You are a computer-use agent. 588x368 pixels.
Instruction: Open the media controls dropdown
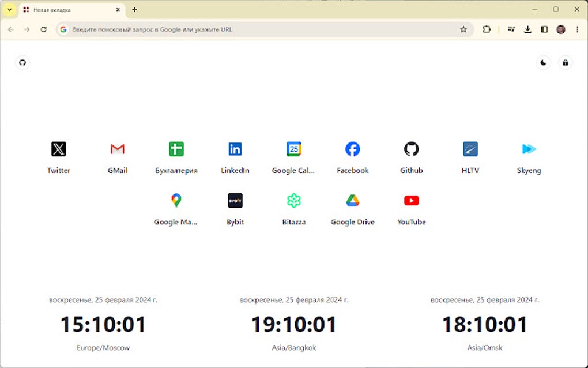(x=511, y=29)
